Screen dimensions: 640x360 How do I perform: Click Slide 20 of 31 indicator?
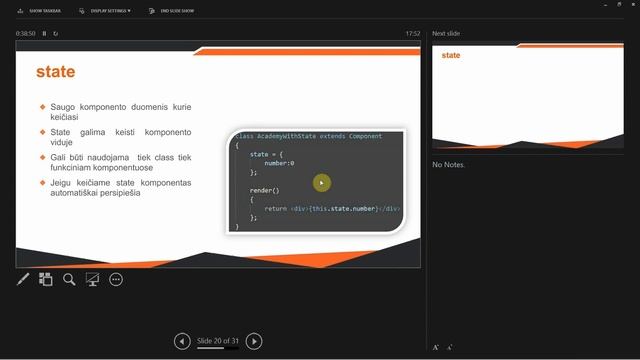click(x=218, y=341)
